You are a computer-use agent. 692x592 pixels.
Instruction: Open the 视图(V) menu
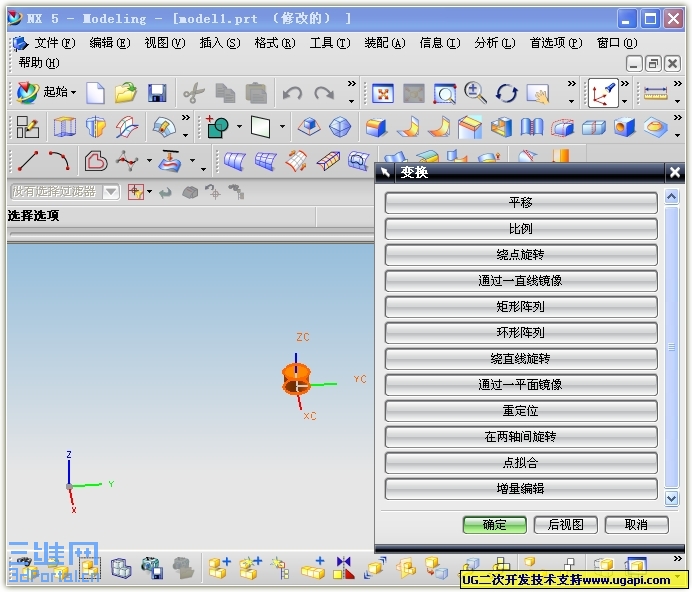(165, 43)
